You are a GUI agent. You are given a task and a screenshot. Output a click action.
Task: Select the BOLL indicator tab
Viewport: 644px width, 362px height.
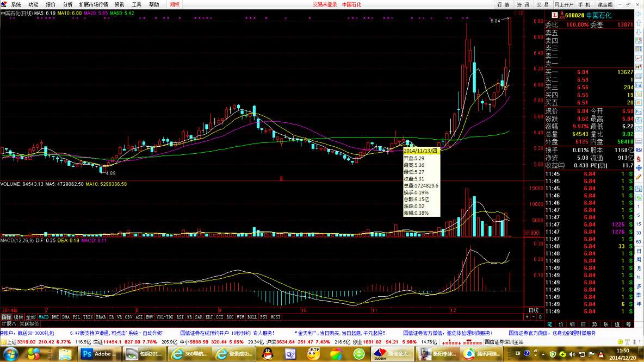click(252, 317)
